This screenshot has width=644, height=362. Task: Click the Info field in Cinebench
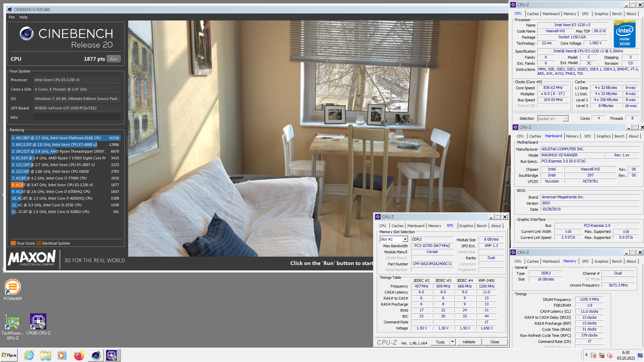pos(77,117)
